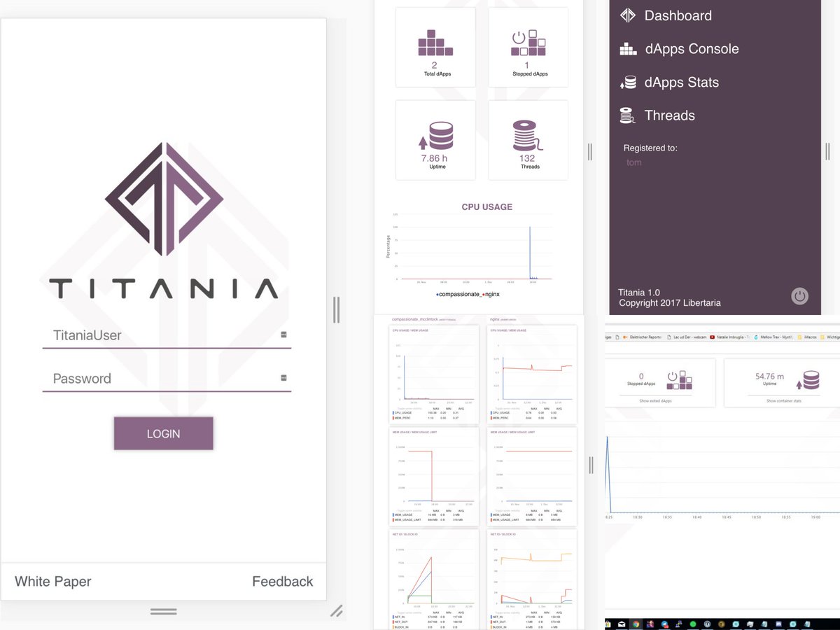This screenshot has height=630, width=840.
Task: Open the Feedback link
Action: 283,582
